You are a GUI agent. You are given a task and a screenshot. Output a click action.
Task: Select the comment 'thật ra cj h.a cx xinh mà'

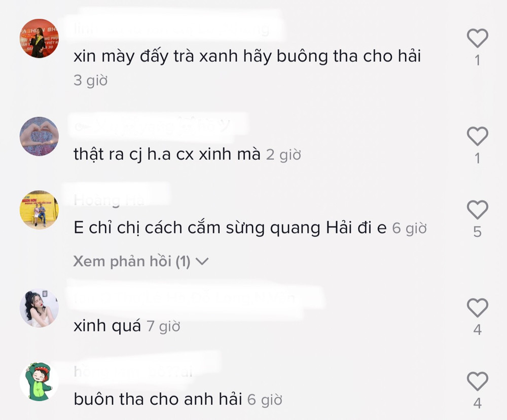(167, 154)
